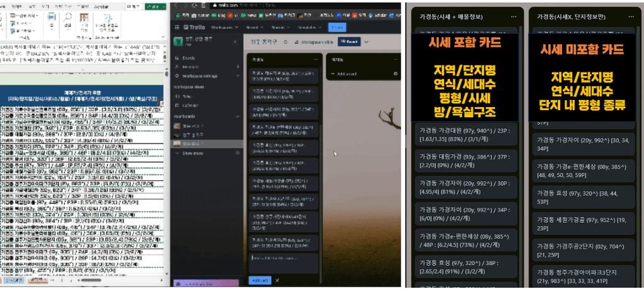Image resolution: width=644 pixels, height=289 pixels.
Task: Open card 가경동 세원가경골 [19, 23P]
Action: 584,224
